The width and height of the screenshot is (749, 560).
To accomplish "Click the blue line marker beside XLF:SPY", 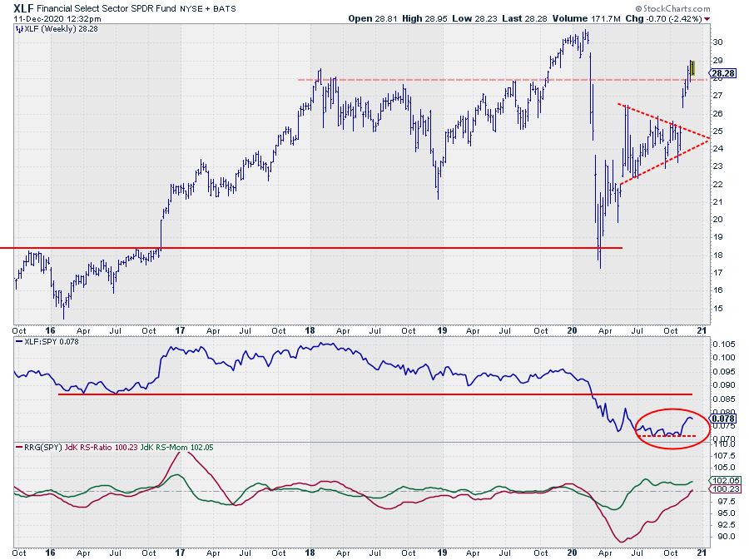I will [x=17, y=342].
